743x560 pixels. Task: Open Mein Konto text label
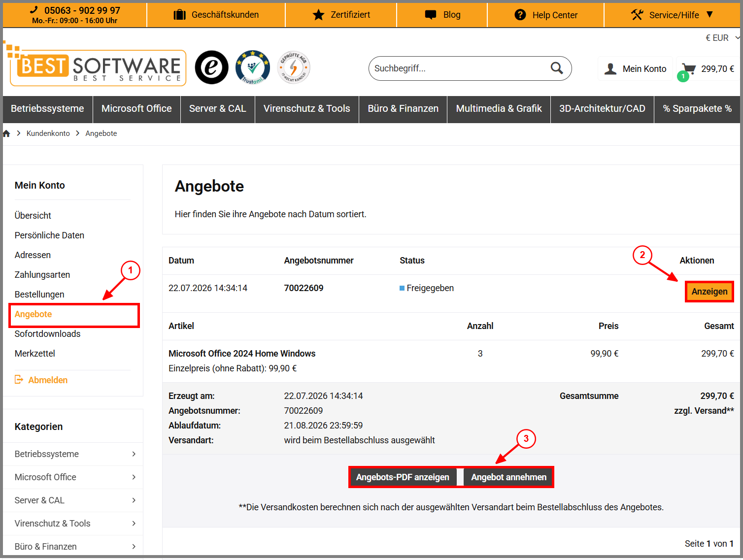pos(644,69)
